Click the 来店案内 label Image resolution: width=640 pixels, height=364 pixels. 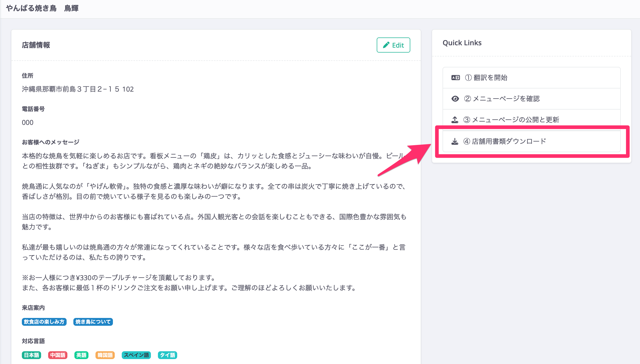tap(33, 308)
